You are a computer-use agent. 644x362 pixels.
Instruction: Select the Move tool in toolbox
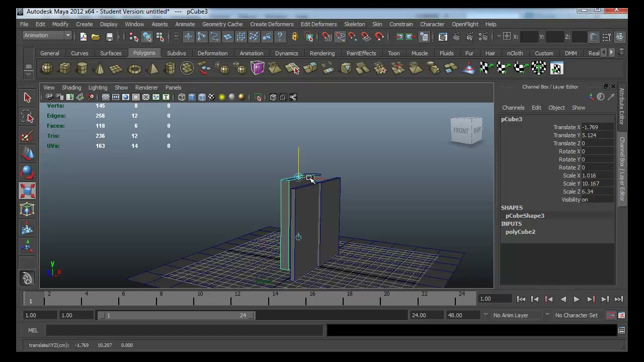[27, 154]
